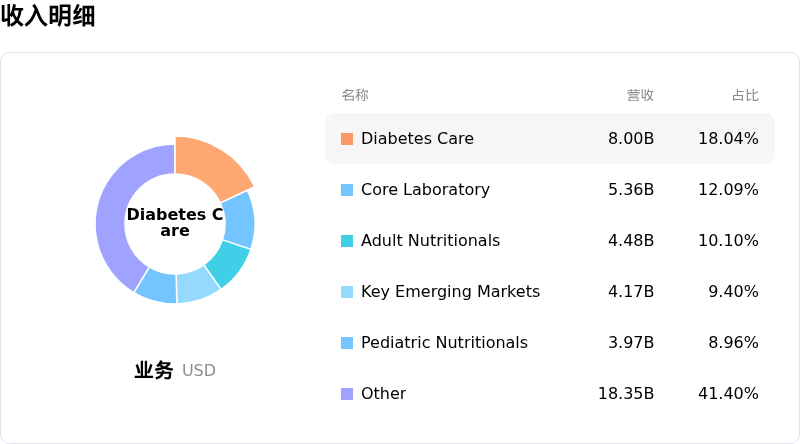Select the Diabetes Care row

point(550,139)
